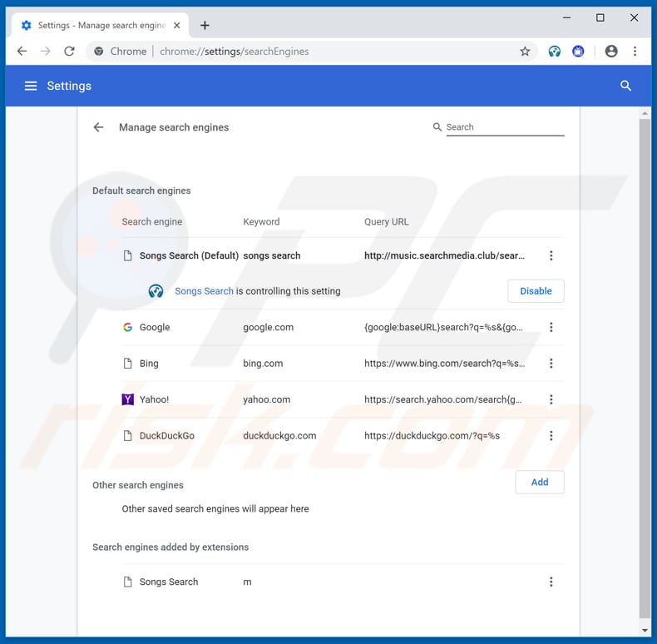Click the site info icon in address bar
657x644 pixels.
pyautogui.click(x=98, y=51)
